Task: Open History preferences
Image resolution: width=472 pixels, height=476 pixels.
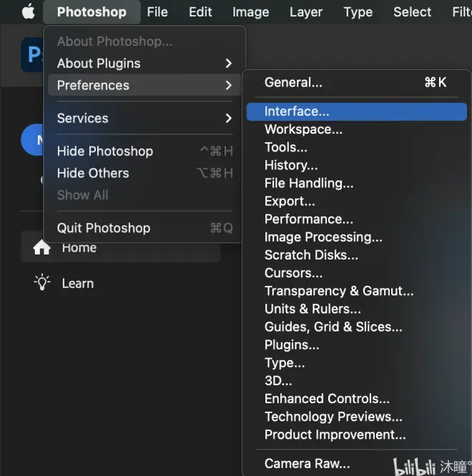Action: pyautogui.click(x=357, y=165)
